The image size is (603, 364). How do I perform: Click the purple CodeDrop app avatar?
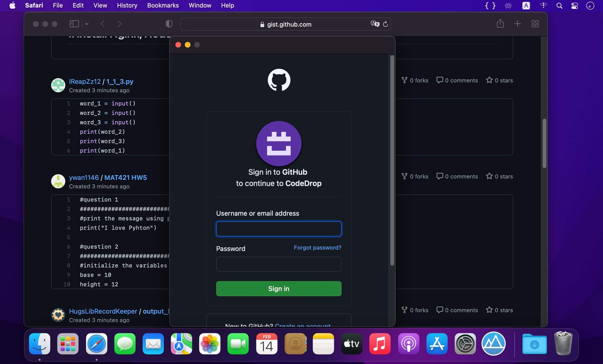(x=279, y=143)
